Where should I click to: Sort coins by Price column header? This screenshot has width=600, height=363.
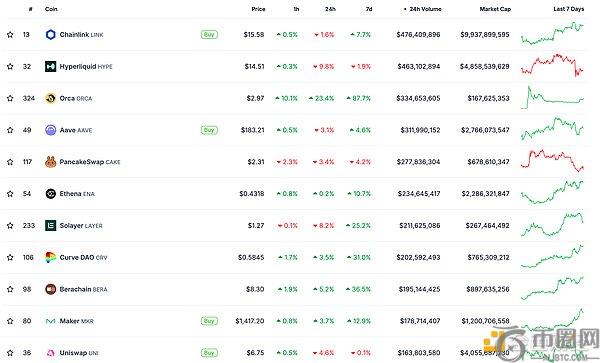258,9
